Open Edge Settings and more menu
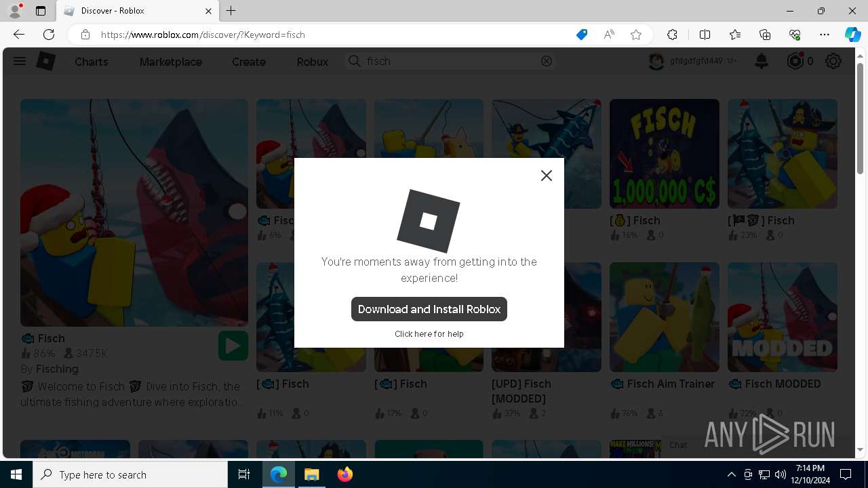868x488 pixels. (x=825, y=35)
